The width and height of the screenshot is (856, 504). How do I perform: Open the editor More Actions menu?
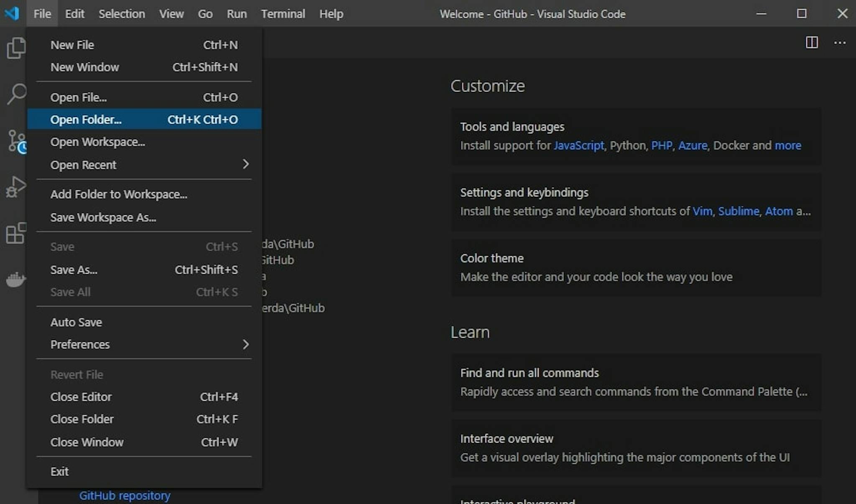coord(840,43)
